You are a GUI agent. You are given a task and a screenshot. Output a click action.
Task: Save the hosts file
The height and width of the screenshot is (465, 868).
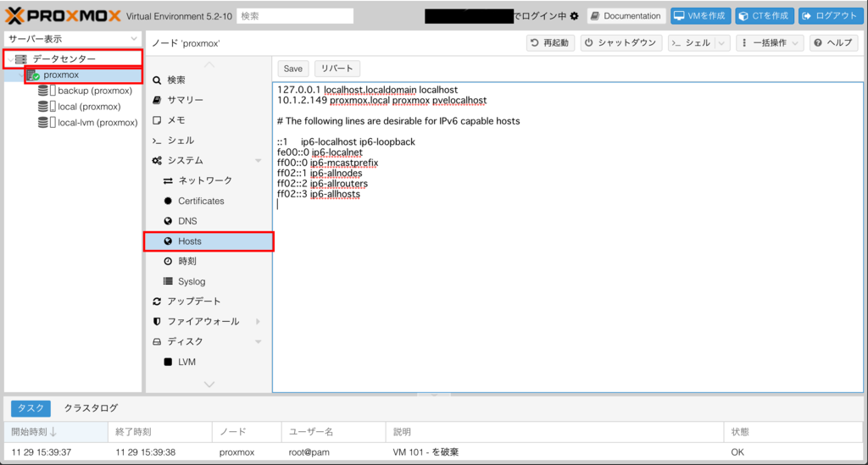292,69
